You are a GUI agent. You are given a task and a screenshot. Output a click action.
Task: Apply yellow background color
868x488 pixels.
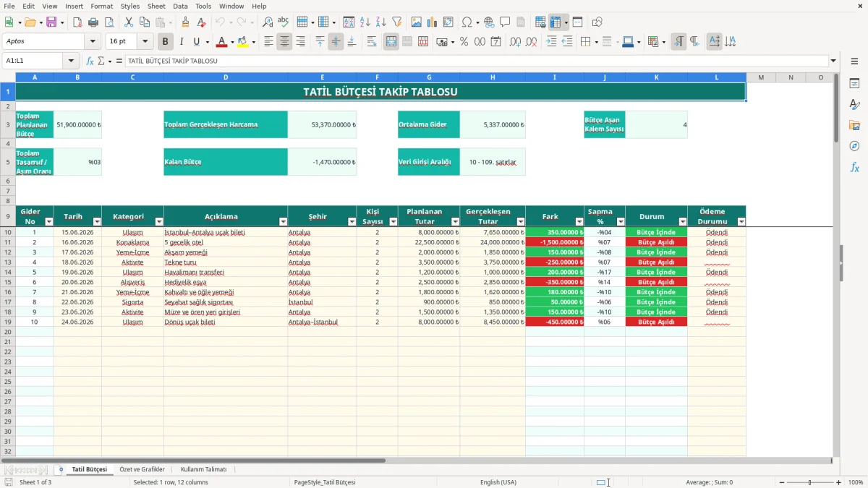[243, 42]
